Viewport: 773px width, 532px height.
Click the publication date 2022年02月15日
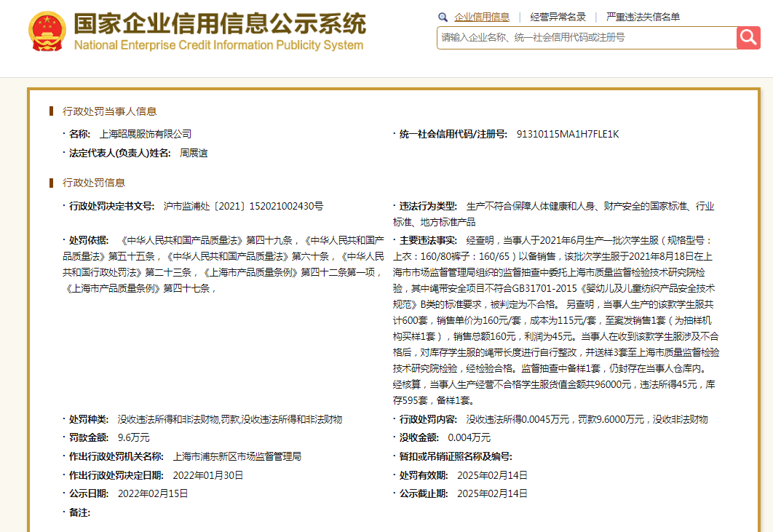(x=152, y=493)
